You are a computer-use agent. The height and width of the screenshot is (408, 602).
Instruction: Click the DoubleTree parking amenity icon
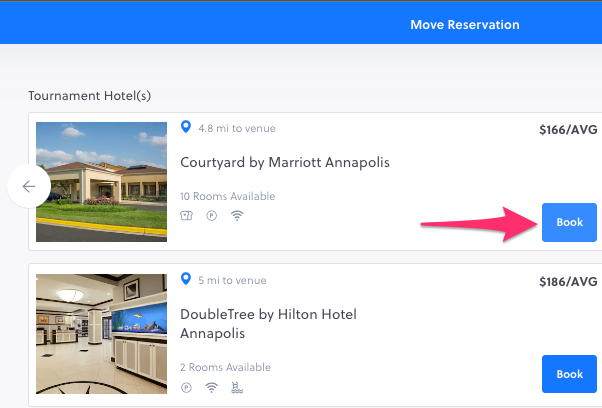[x=186, y=388]
